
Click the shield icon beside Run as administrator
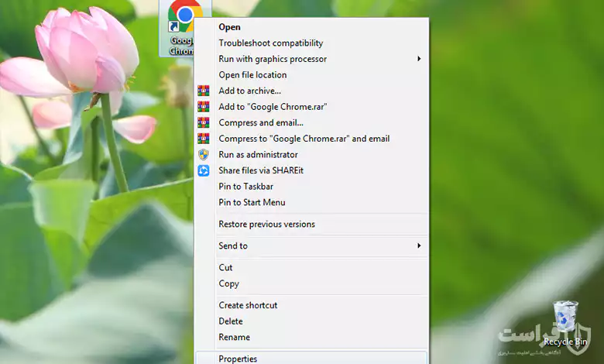coord(204,154)
